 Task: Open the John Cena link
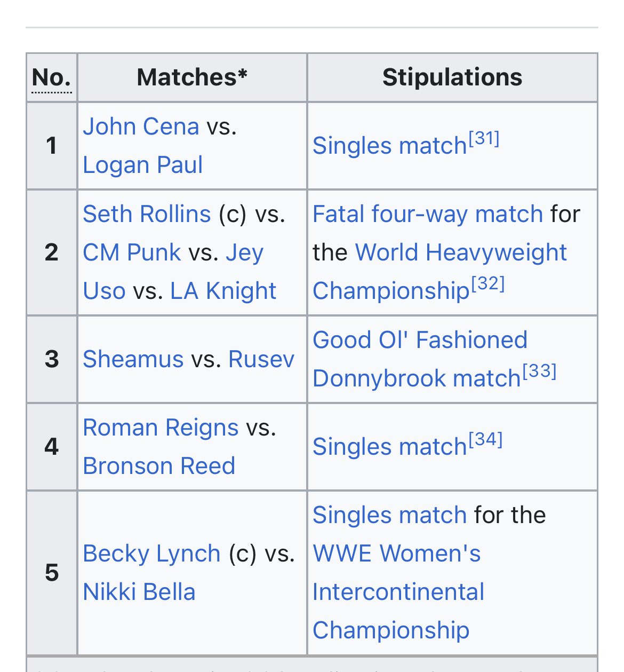pyautogui.click(x=141, y=127)
